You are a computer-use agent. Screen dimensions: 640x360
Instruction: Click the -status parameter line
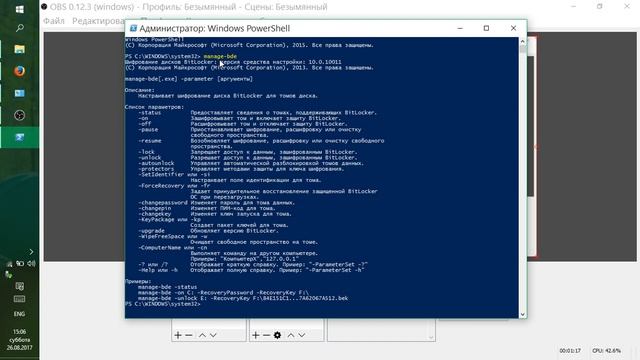click(257, 113)
